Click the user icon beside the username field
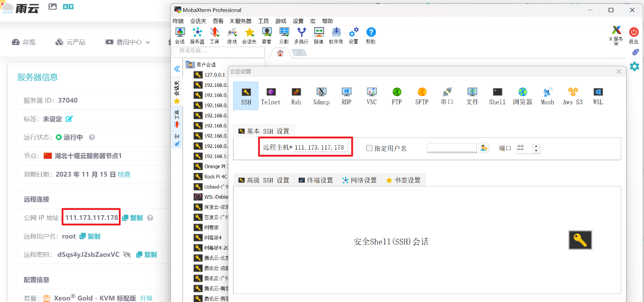The image size is (644, 302). click(x=484, y=148)
